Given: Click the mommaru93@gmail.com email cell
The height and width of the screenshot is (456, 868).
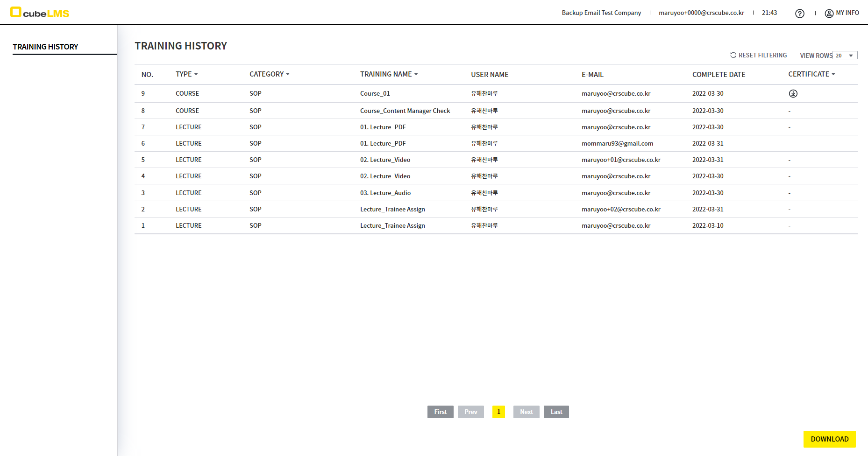Looking at the screenshot, I should tap(617, 144).
